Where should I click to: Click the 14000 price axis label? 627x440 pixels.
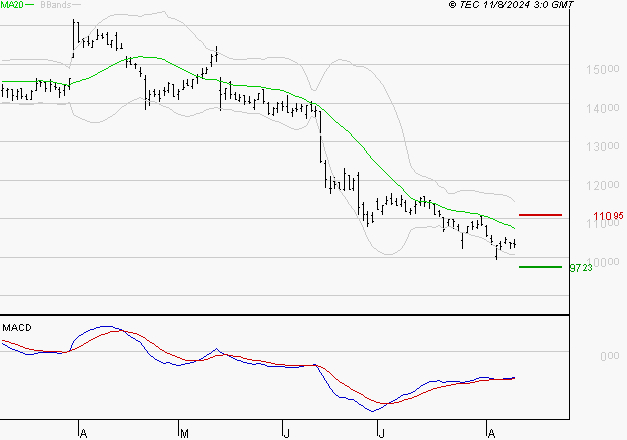coord(603,108)
